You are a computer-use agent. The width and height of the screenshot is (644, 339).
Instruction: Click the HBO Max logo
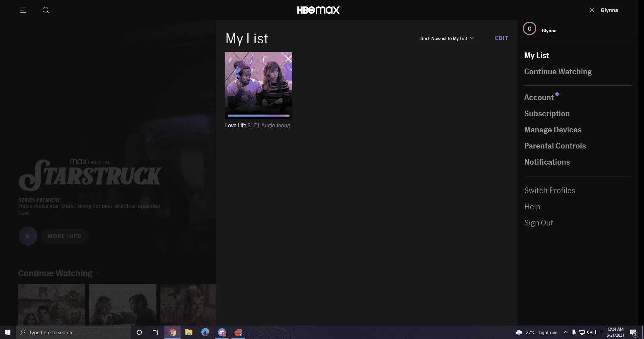318,10
